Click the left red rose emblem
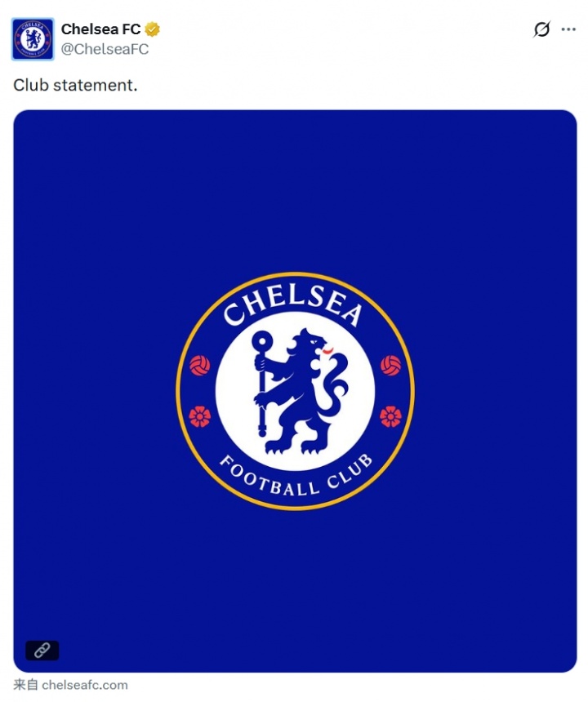 pos(200,417)
